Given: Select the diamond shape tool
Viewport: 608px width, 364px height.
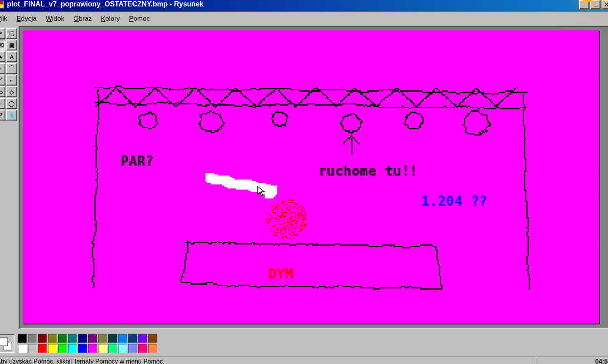Looking at the screenshot, I should tap(12, 92).
